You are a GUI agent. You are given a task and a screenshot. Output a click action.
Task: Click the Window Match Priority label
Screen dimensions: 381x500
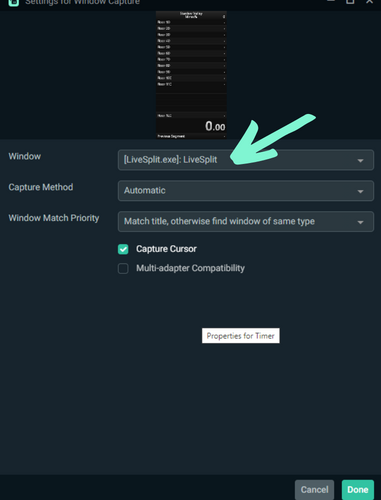(x=54, y=218)
